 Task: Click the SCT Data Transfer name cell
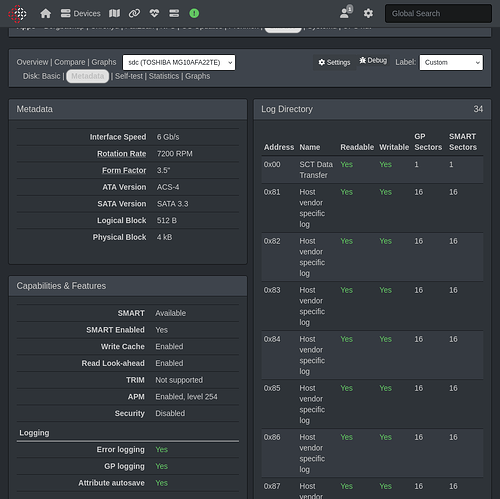(316, 170)
